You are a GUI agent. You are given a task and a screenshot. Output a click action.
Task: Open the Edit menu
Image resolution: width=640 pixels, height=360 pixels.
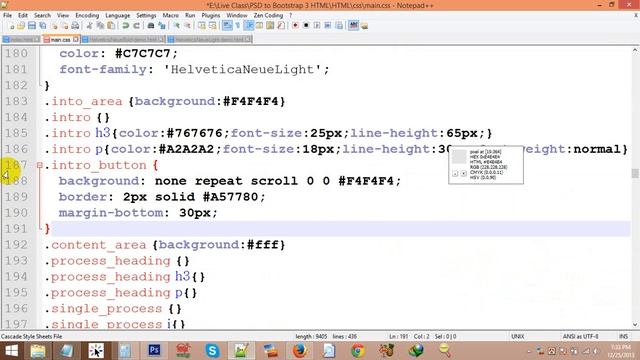23,16
